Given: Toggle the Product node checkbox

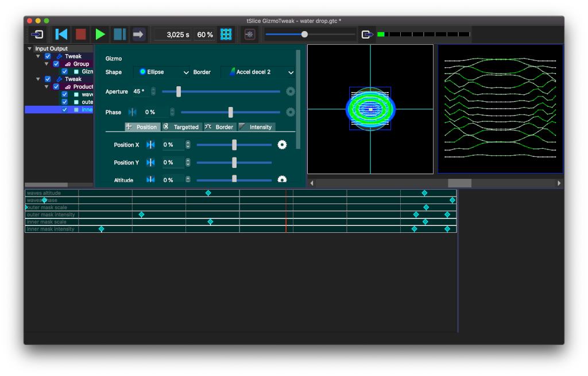Looking at the screenshot, I should [56, 87].
